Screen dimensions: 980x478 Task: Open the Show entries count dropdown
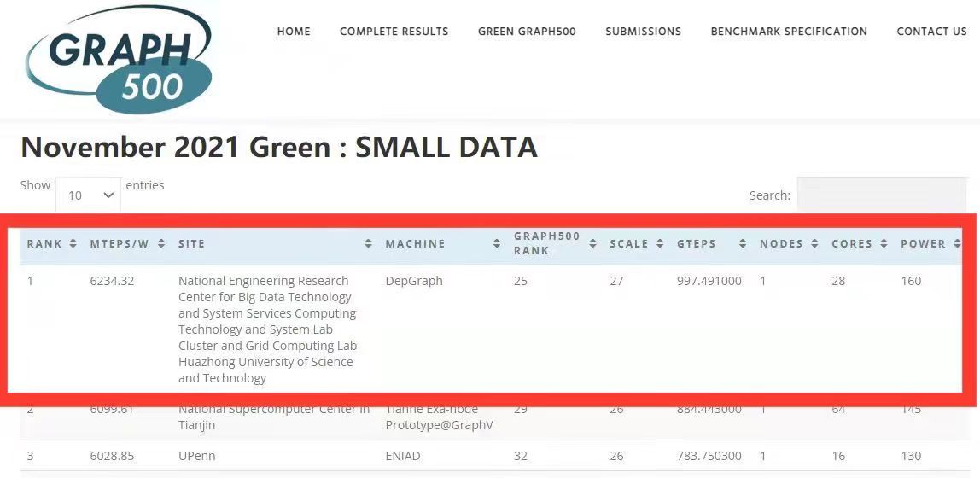click(88, 195)
